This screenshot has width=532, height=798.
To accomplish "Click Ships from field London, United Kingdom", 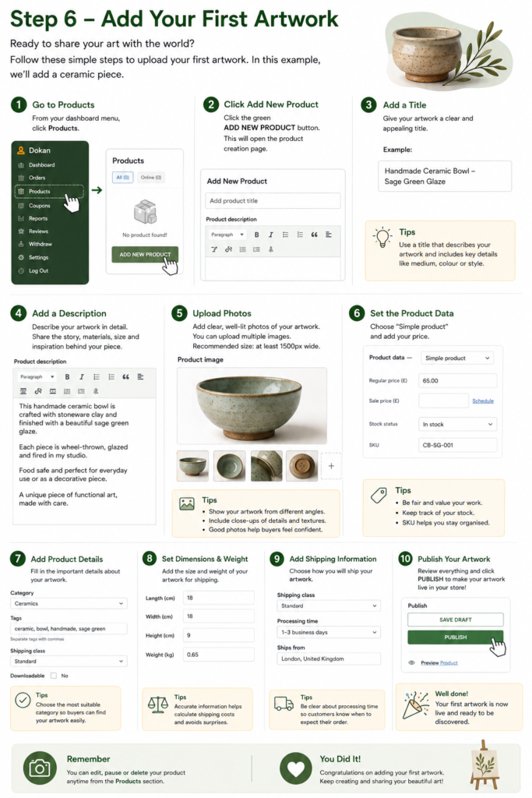I will click(x=329, y=659).
